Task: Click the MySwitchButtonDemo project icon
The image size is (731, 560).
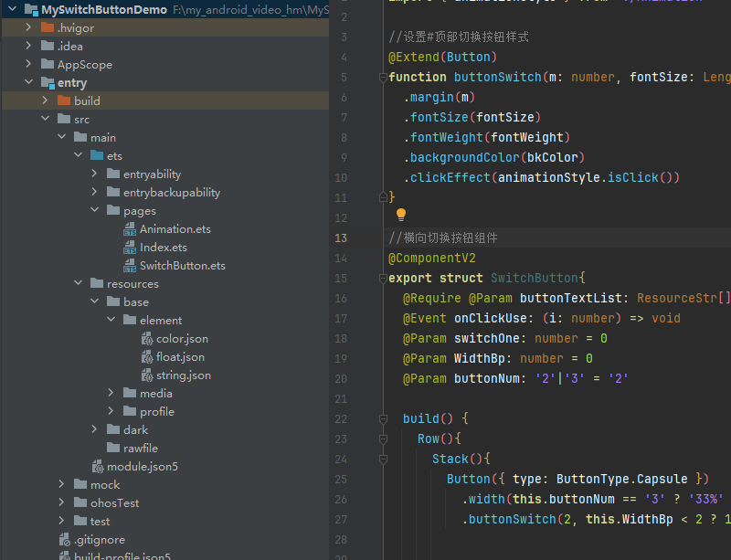Action: tap(31, 9)
